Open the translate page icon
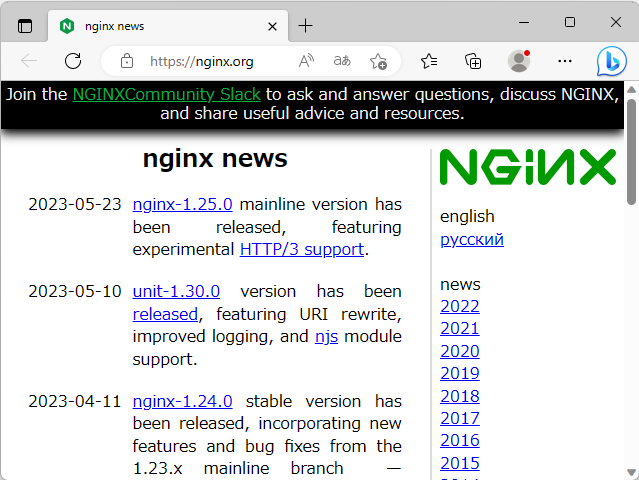The height and width of the screenshot is (480, 639). [342, 61]
